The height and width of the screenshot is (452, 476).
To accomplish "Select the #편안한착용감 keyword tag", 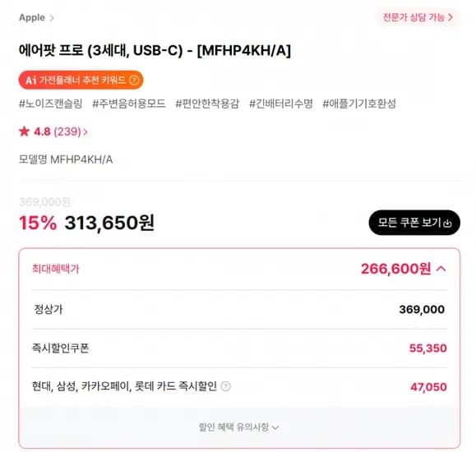I will click(x=207, y=104).
